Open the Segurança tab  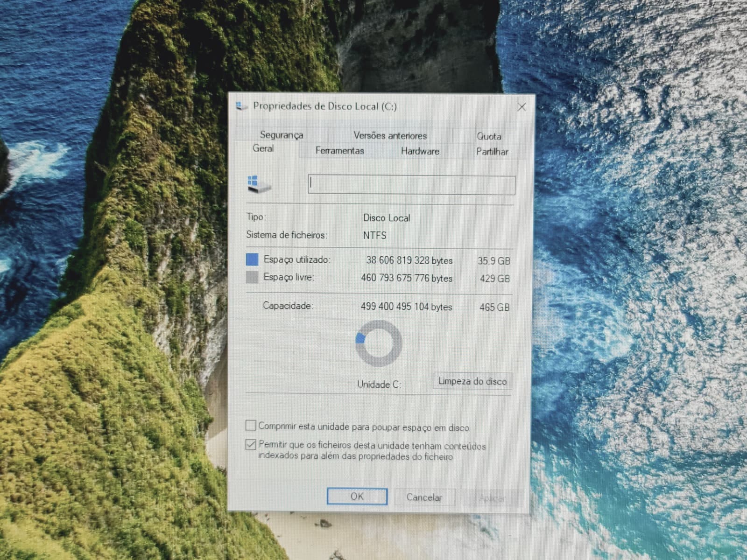pyautogui.click(x=282, y=135)
